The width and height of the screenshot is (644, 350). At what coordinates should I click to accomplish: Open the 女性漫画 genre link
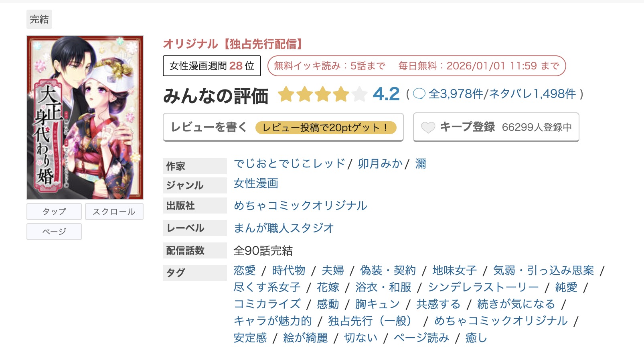click(x=256, y=184)
